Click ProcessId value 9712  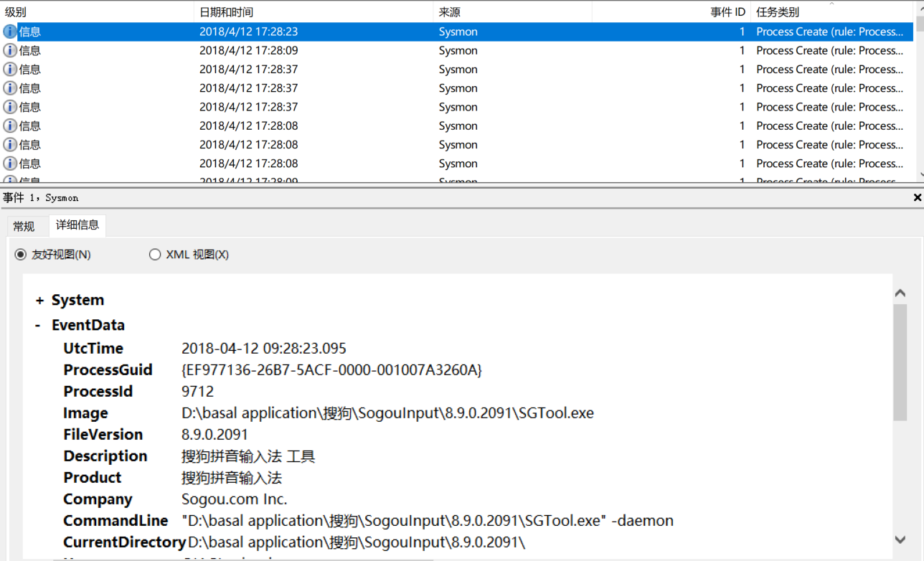(x=197, y=392)
